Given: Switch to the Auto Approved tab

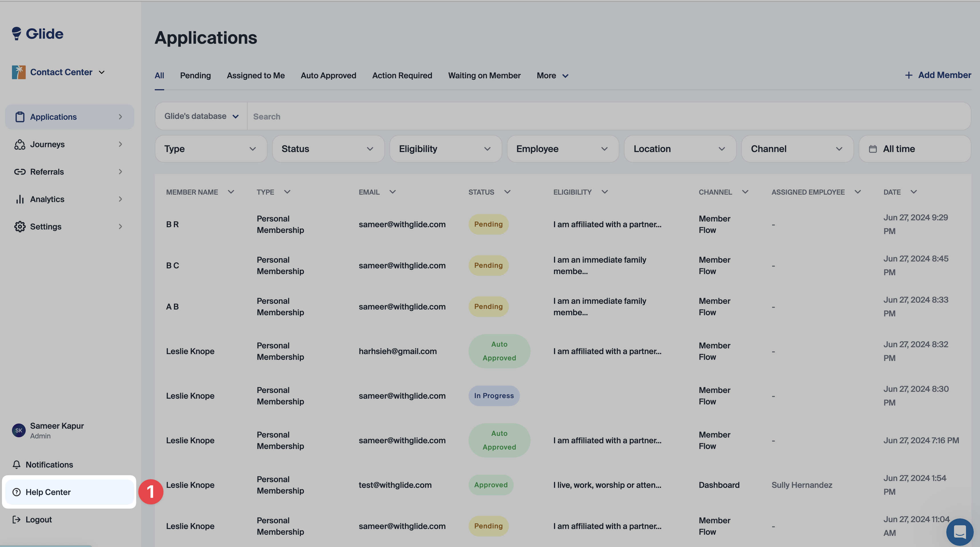Looking at the screenshot, I should click(328, 75).
